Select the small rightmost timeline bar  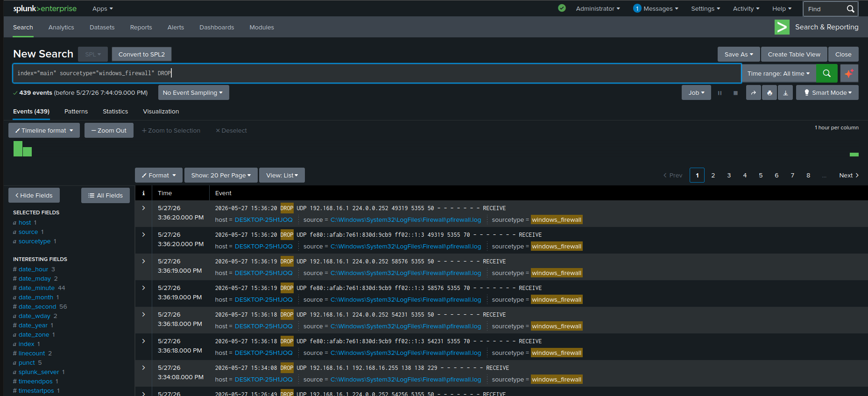pos(854,154)
